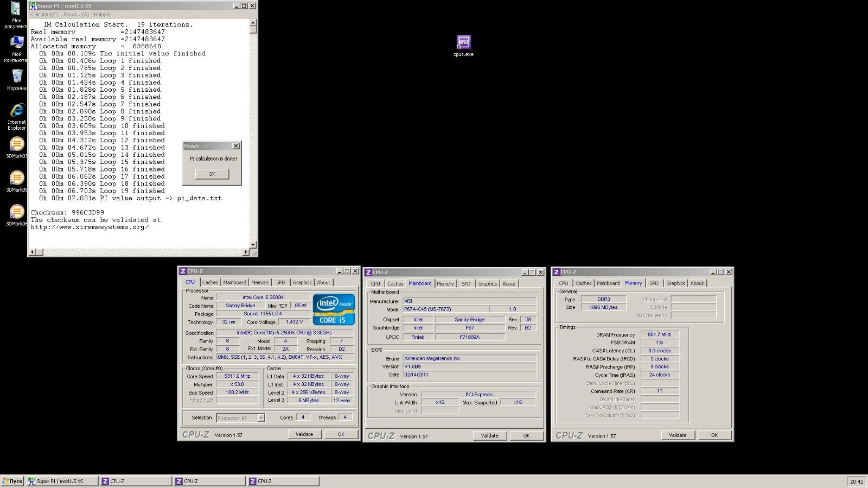
Task: Select the CPU tab in the CPU-Z Mainboard window
Action: pos(375,283)
